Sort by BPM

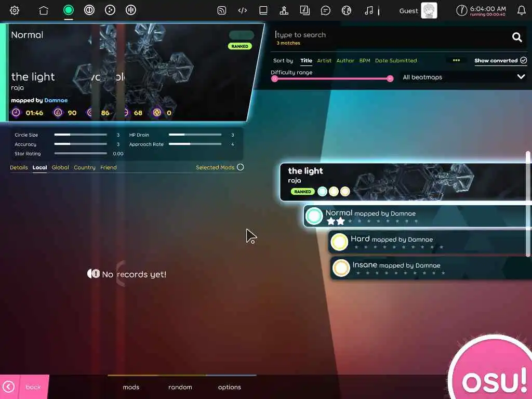coord(365,60)
